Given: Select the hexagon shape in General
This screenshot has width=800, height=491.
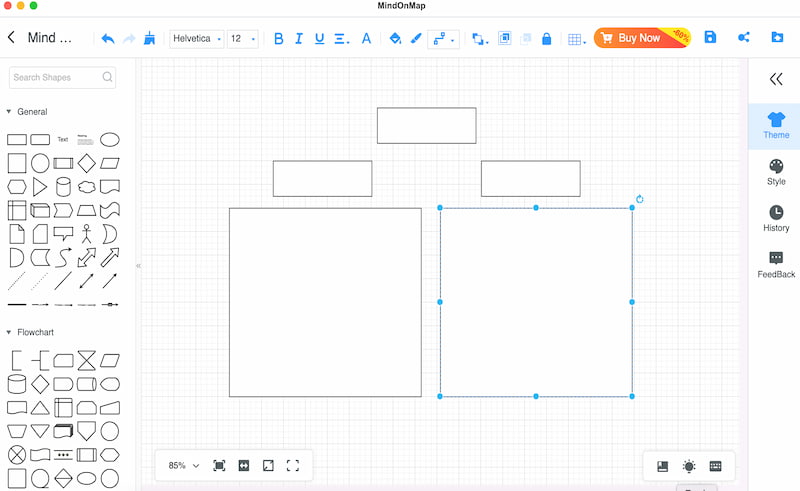Looking at the screenshot, I should click(17, 187).
